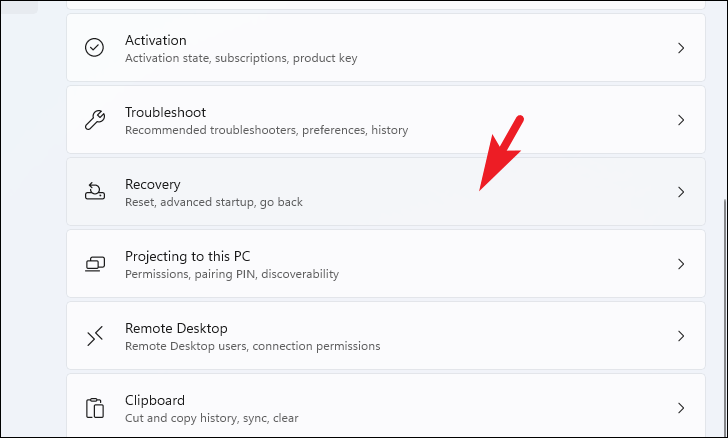The image size is (728, 438).
Task: Click "Reset, advanced startup, go back" description
Action: (214, 202)
